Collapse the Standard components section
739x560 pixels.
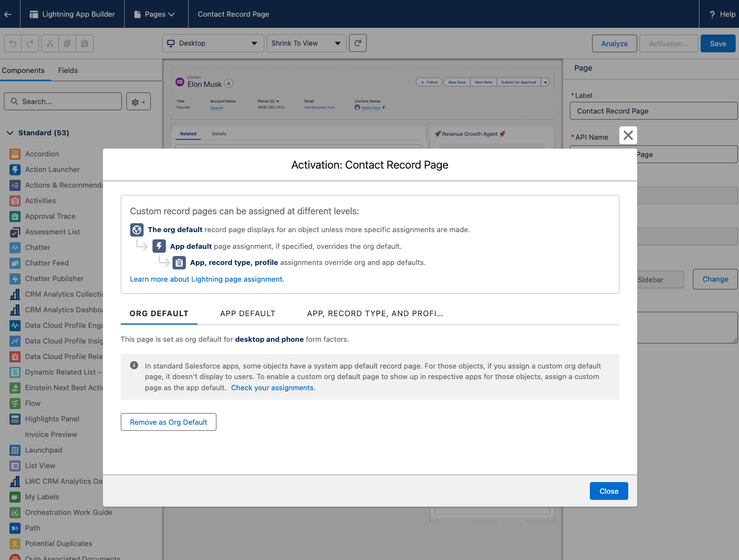(10, 133)
